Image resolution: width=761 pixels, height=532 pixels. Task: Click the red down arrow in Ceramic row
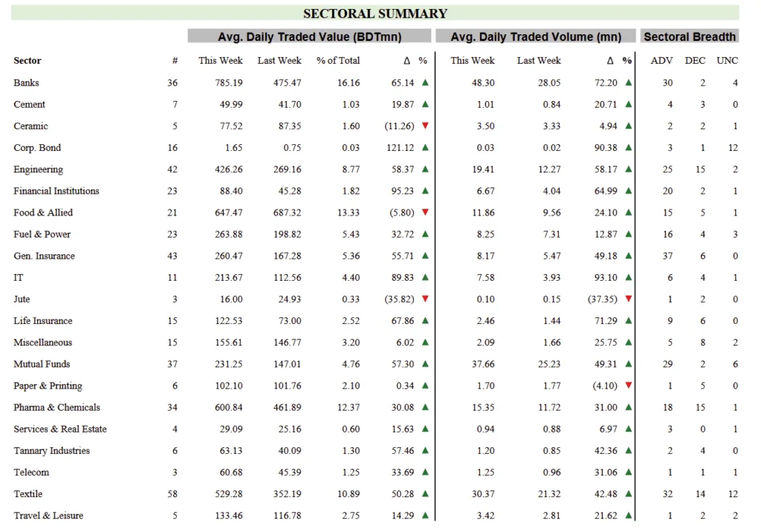[x=425, y=126]
